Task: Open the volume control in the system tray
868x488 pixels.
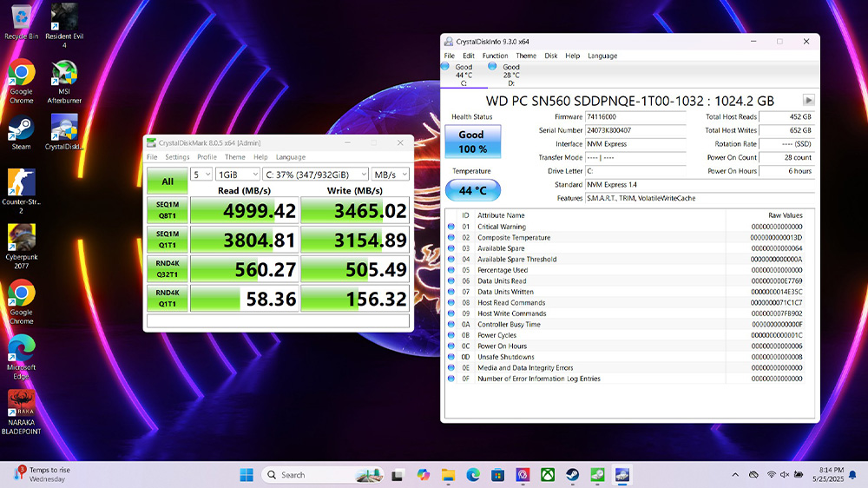Action: tap(785, 475)
